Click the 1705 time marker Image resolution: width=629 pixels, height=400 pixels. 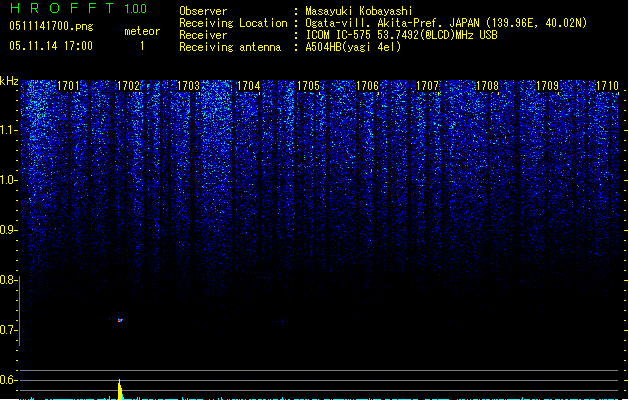308,86
